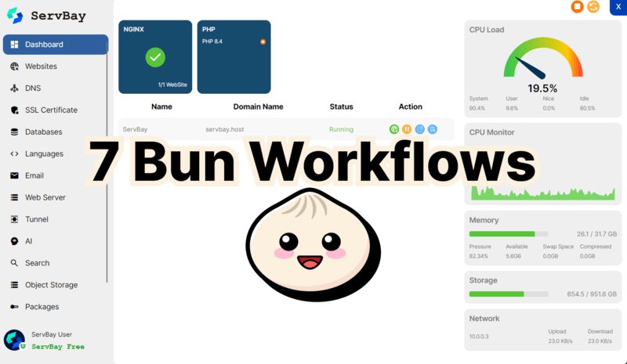Click the PHP 8.4 status indicator dot
The image size is (627, 364).
pyautogui.click(x=263, y=41)
